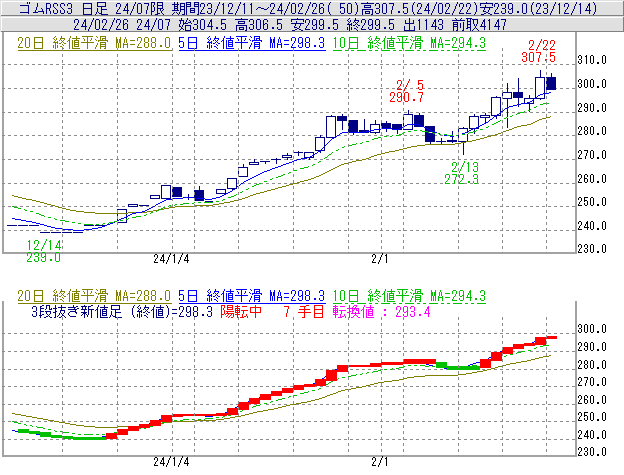Click the 高306.5 daily high text
The height and width of the screenshot is (475, 624).
259,25
